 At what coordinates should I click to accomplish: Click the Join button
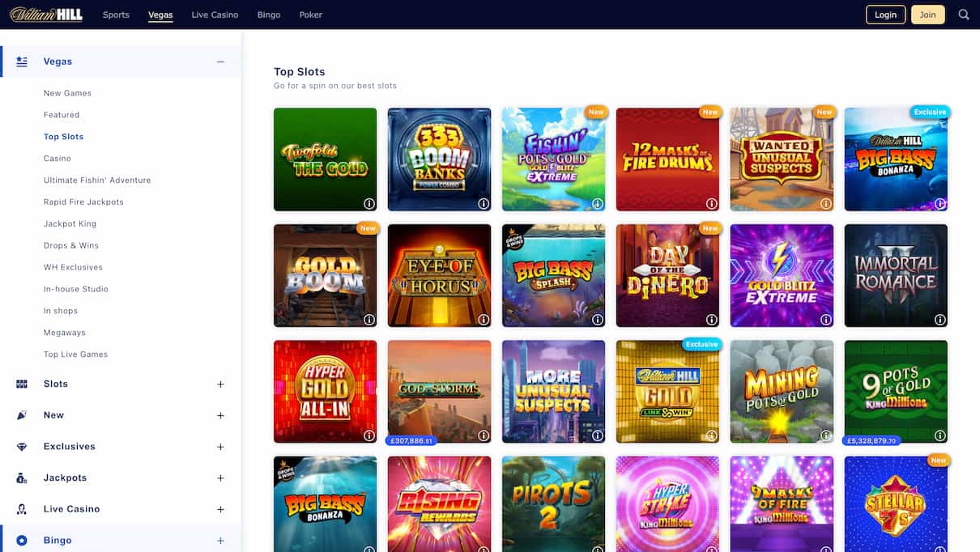click(927, 15)
